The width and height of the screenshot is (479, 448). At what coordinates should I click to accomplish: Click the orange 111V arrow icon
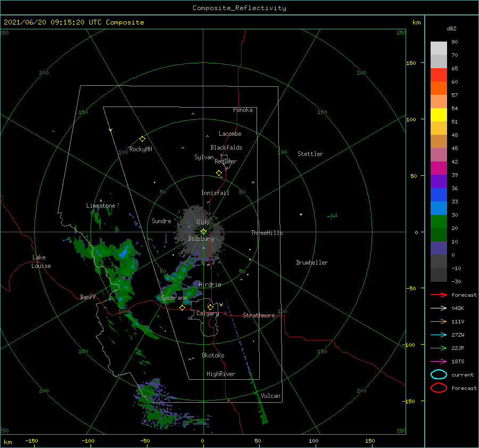click(x=439, y=321)
